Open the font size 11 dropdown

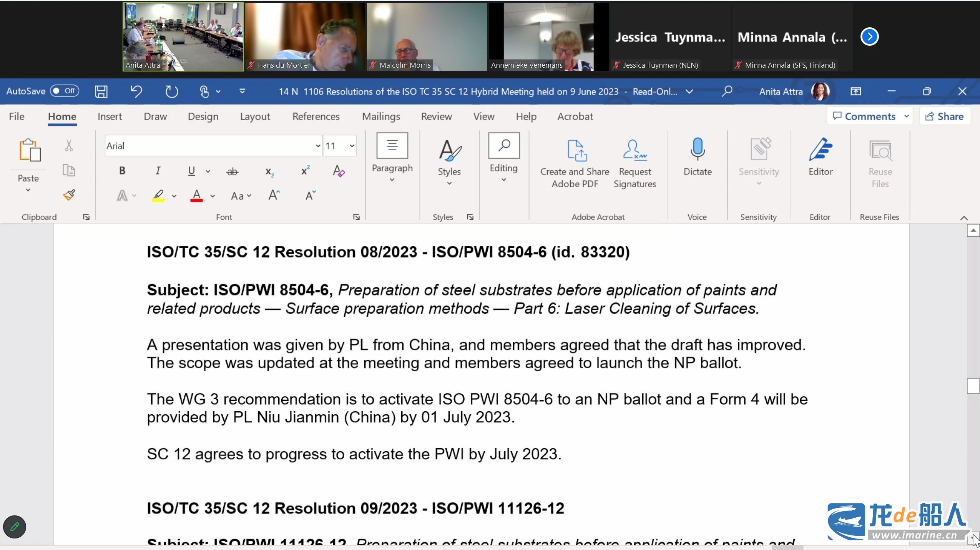[351, 146]
